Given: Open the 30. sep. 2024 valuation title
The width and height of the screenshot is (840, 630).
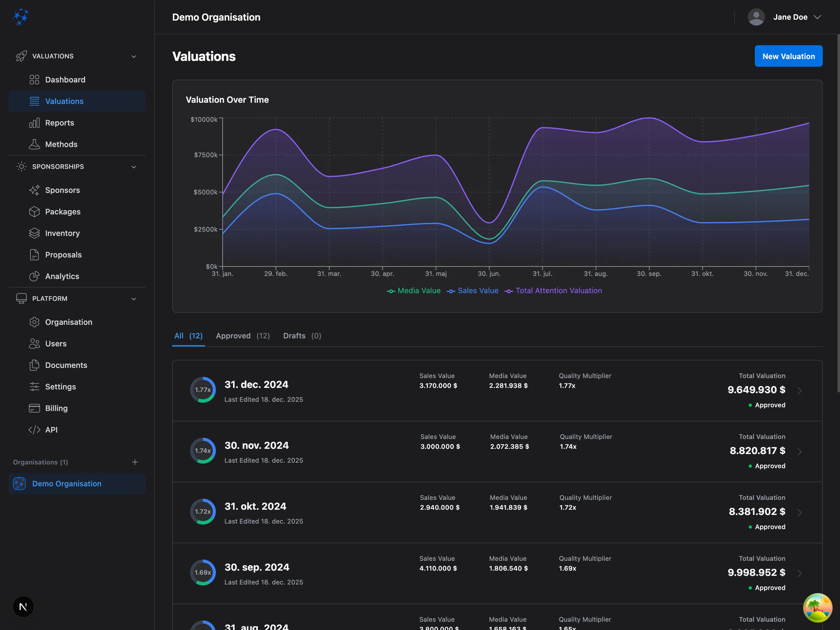Looking at the screenshot, I should point(257,567).
